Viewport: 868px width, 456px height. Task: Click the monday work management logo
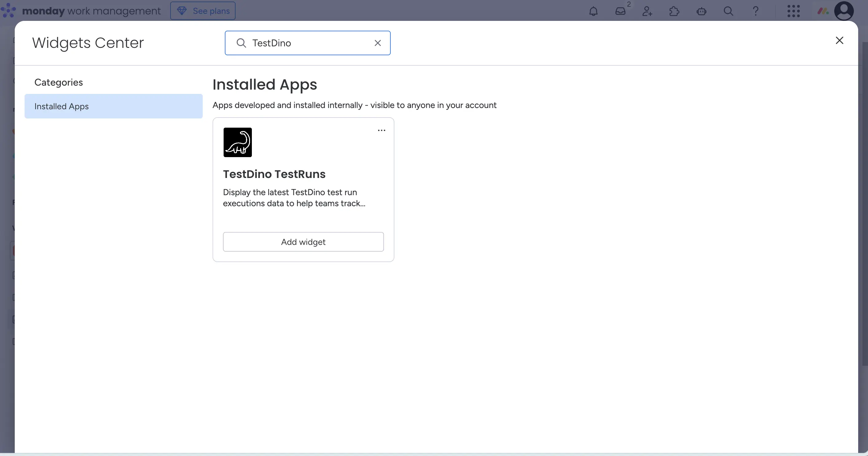[x=80, y=11]
